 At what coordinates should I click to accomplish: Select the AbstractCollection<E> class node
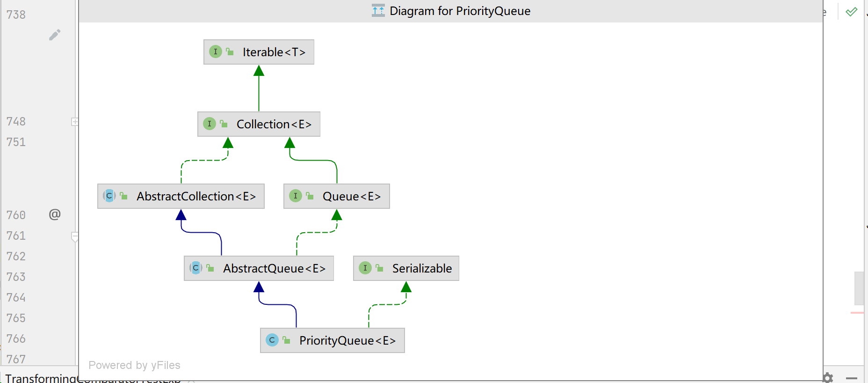pyautogui.click(x=181, y=196)
